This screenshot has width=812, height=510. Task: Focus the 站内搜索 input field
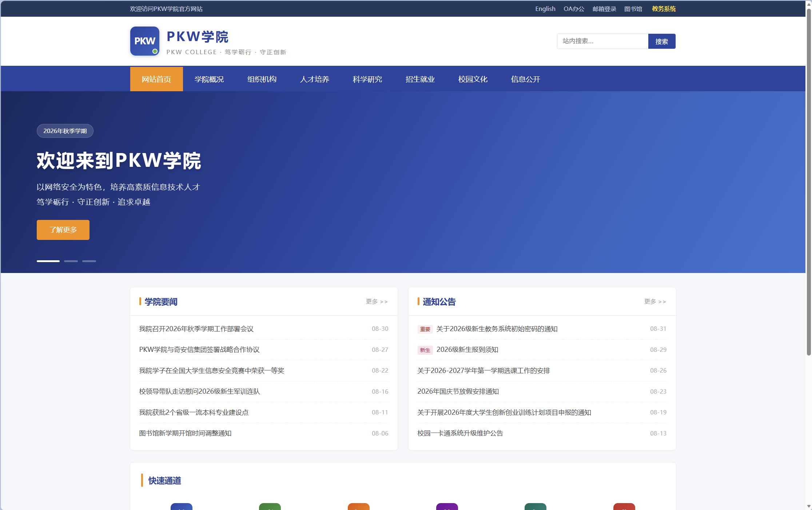[x=602, y=41]
